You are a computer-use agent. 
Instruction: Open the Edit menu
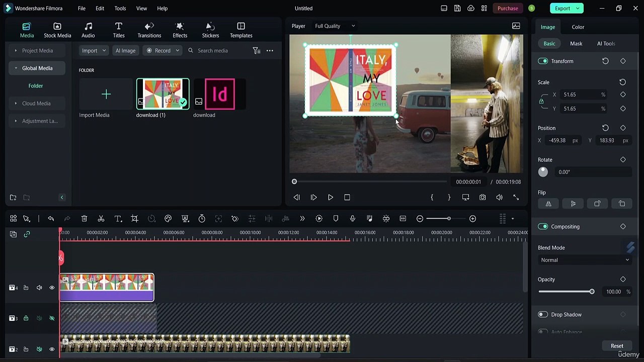click(x=100, y=9)
